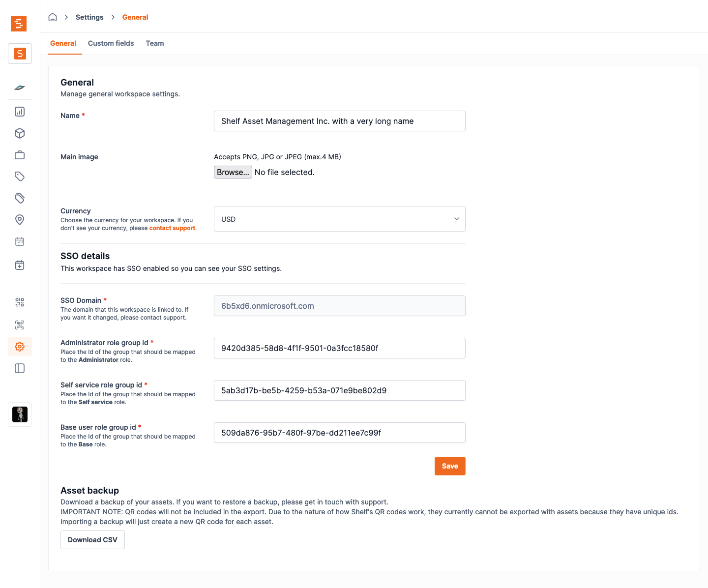Screen dimensions: 708x588
Task: Open Bookings via calendar-plus icon
Action: (20, 265)
